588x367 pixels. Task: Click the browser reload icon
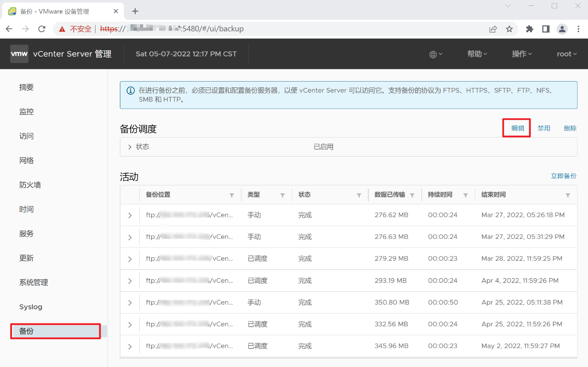(42, 29)
